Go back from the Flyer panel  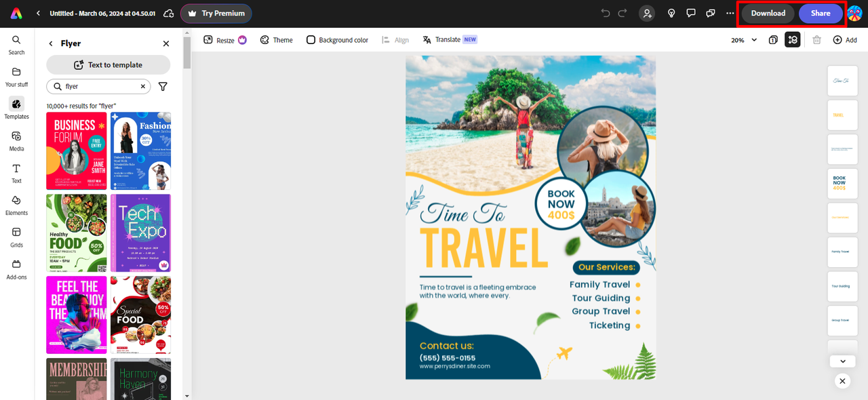click(51, 43)
